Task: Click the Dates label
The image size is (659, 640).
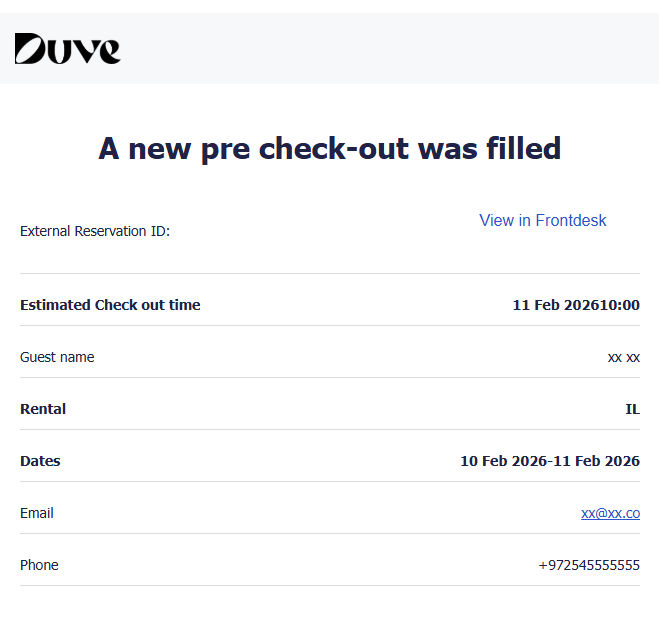Action: [x=40, y=461]
